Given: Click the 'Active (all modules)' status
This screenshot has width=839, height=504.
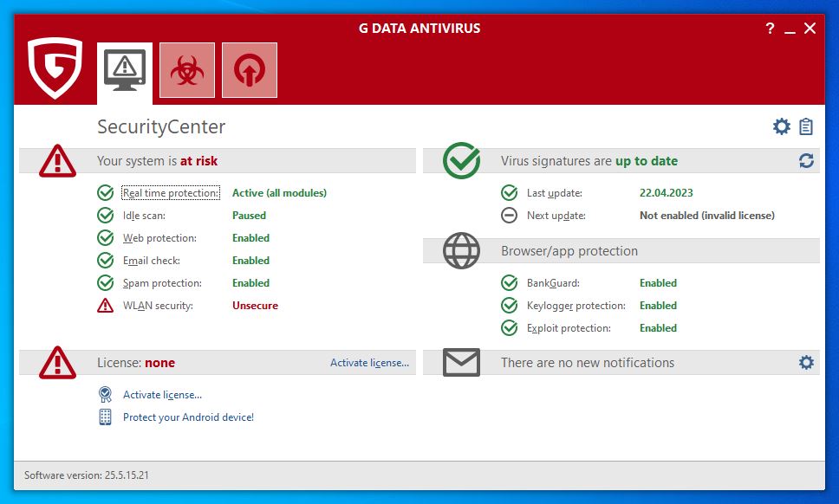Looking at the screenshot, I should click(x=279, y=193).
